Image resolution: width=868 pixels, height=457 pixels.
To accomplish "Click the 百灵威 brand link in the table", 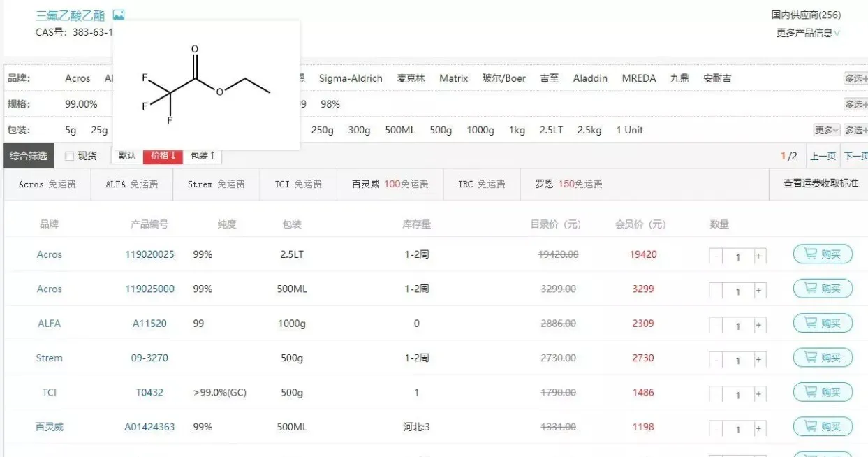I will 49,427.
